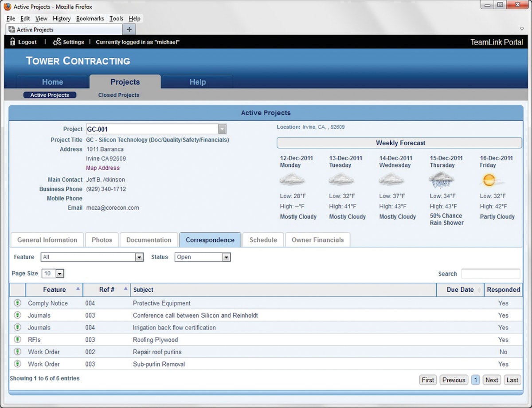Viewport: 532px width, 408px height.
Task: Open the Status Open dropdown
Action: point(226,257)
